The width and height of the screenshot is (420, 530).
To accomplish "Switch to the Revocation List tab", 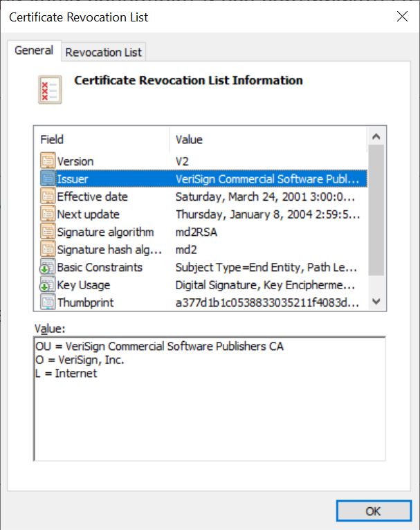I will click(103, 52).
